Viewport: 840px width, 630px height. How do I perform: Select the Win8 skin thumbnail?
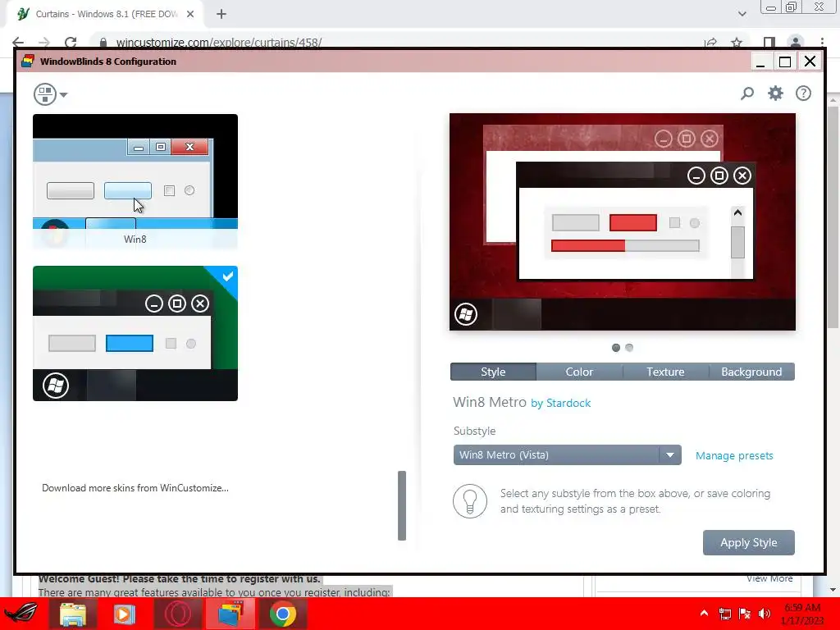[135, 181]
